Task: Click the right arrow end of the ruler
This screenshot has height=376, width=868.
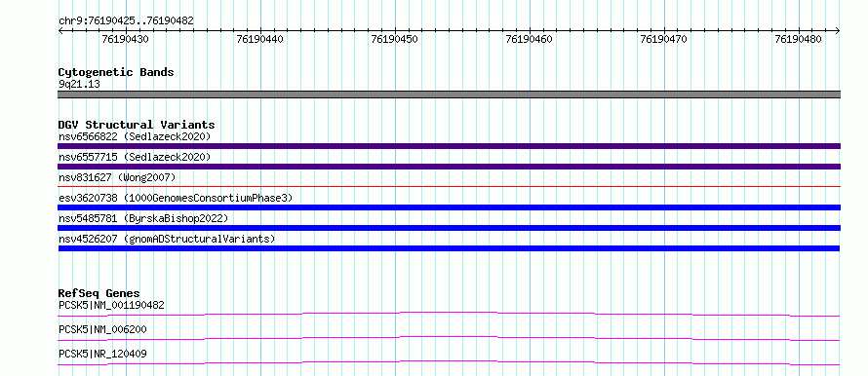Action: (838, 31)
